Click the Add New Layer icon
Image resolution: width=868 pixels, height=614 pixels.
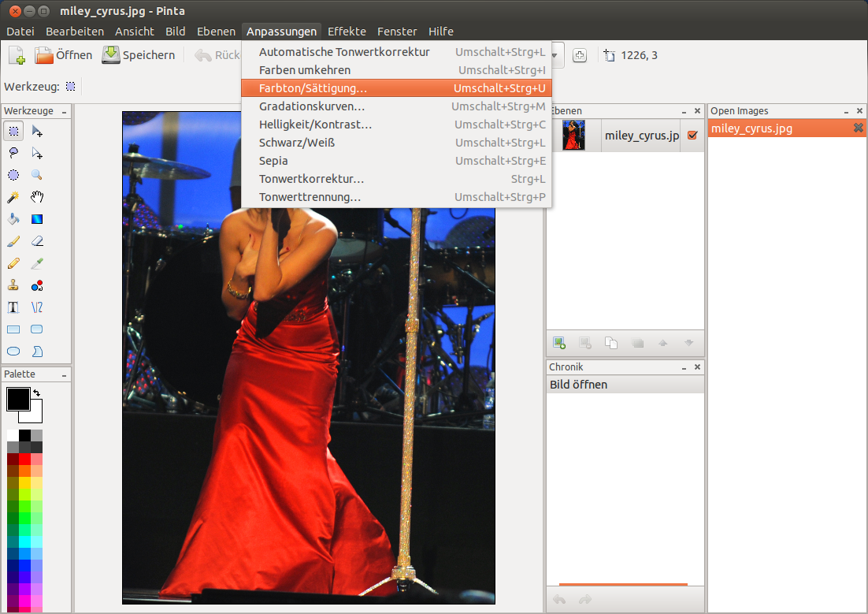(559, 342)
